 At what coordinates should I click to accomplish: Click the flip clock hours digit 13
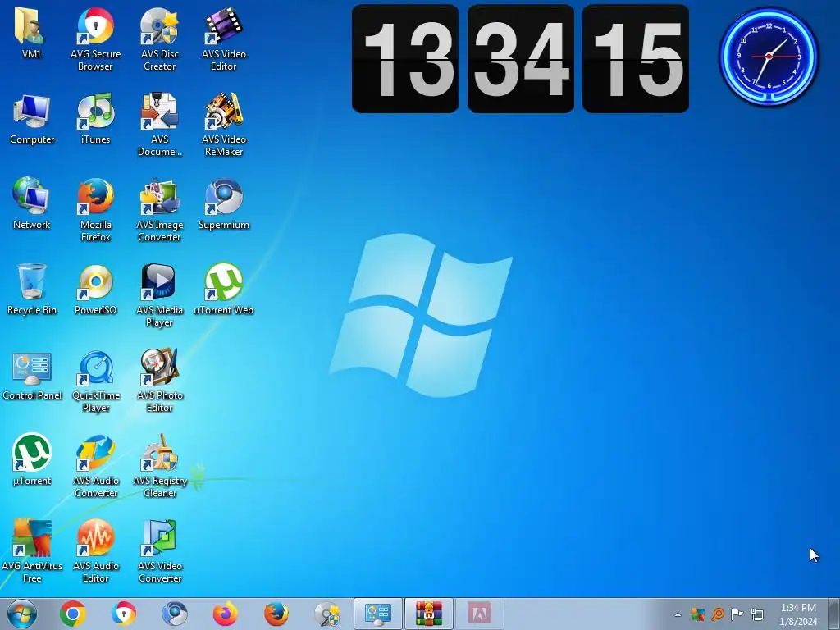click(405, 59)
